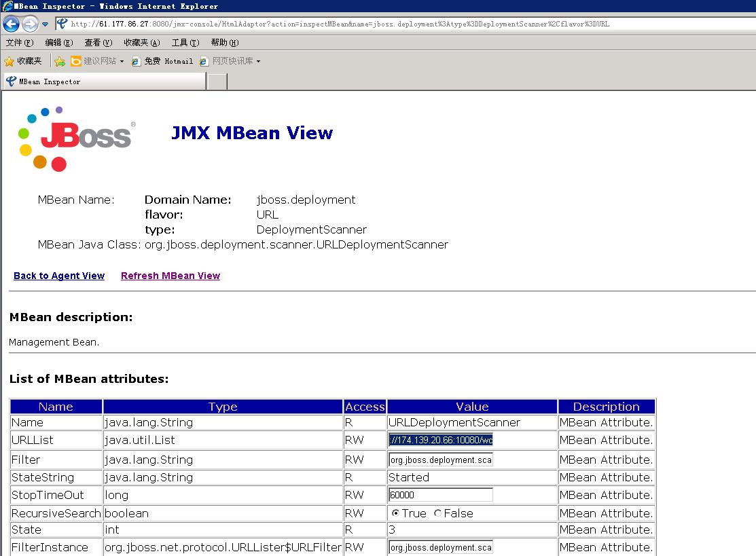Screen dimensions: 756x556
Task: Click the browser Forward arrow button
Action: point(30,24)
